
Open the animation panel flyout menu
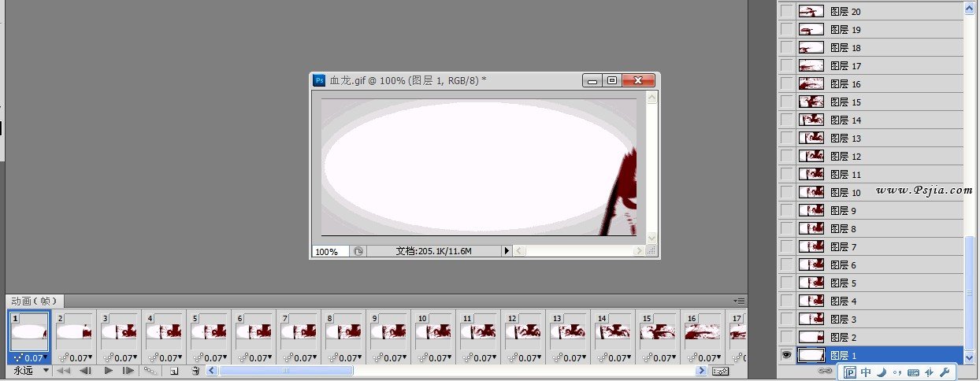pyautogui.click(x=739, y=301)
